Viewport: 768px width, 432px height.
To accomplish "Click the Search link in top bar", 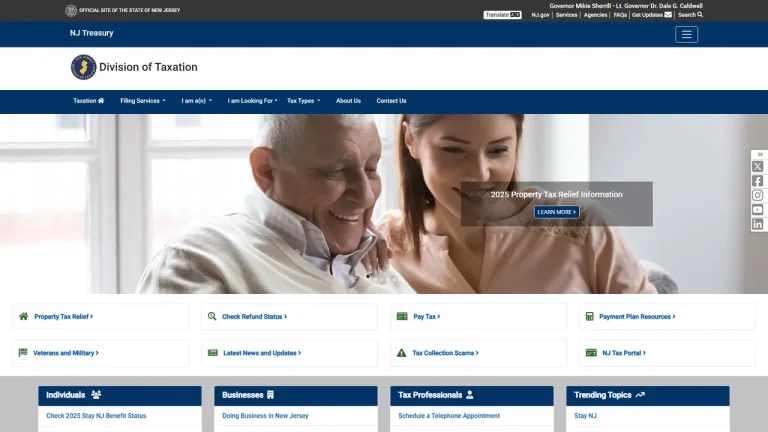I will coord(690,15).
